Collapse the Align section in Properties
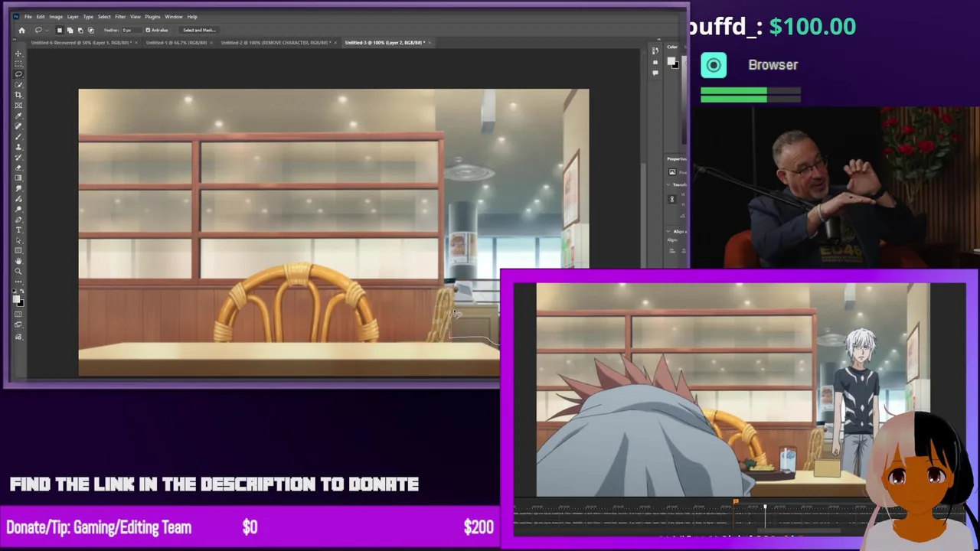Image resolution: width=980 pixels, height=551 pixels. [668, 231]
